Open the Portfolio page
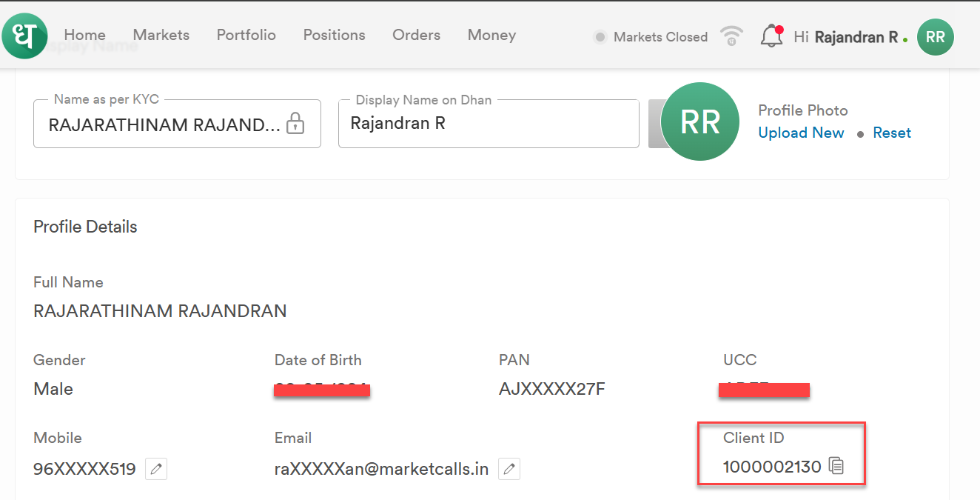This screenshot has width=980, height=500. (246, 35)
